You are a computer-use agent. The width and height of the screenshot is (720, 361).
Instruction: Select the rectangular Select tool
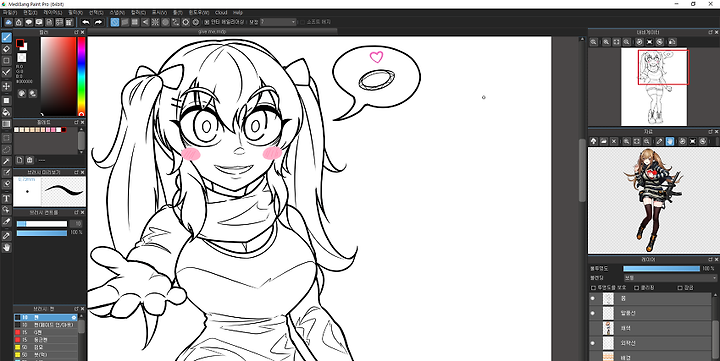point(6,138)
